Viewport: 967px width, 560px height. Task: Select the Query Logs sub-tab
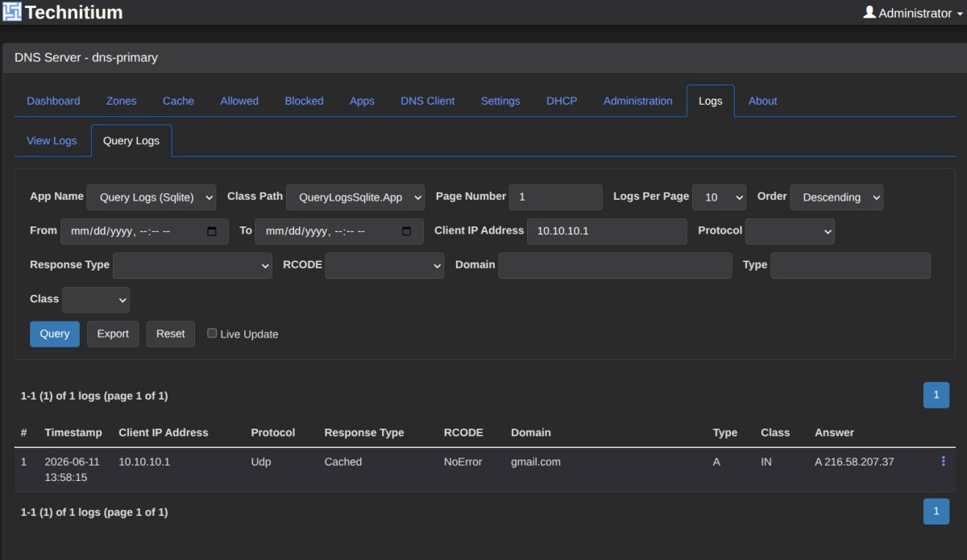coord(131,140)
